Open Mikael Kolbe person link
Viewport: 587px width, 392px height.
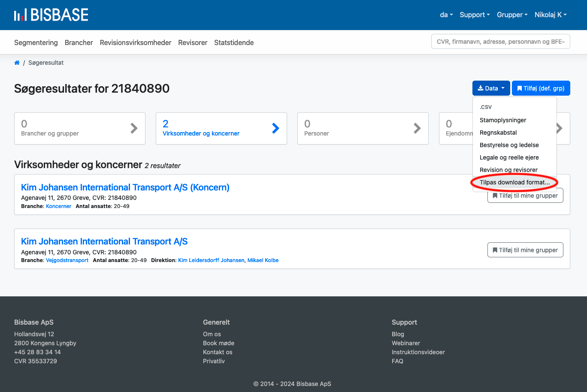[263, 260]
